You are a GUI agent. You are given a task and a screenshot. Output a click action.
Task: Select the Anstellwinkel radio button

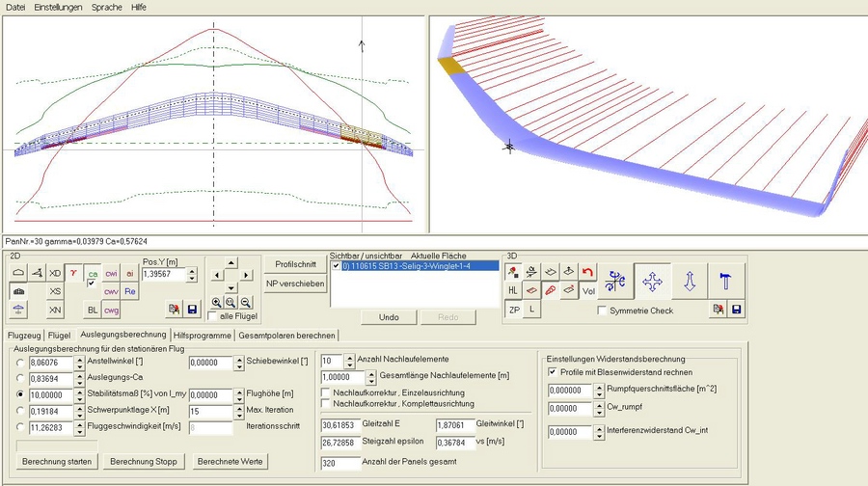[20, 363]
